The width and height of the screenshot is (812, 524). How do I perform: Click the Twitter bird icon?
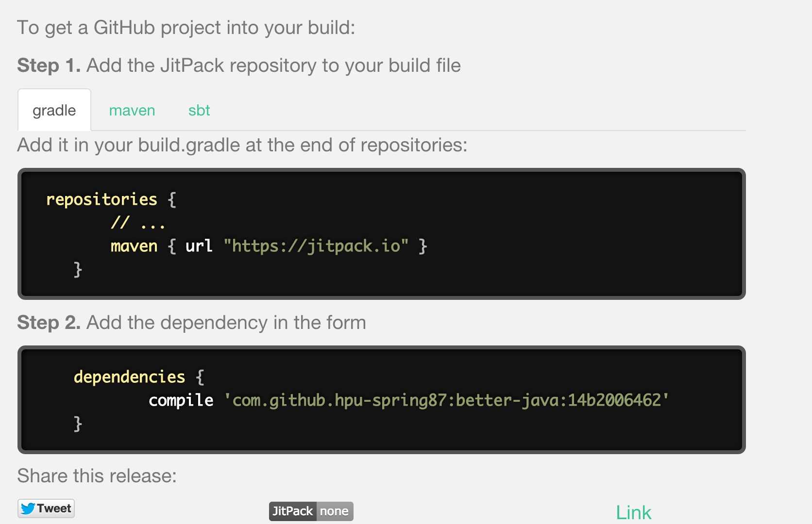click(x=28, y=508)
